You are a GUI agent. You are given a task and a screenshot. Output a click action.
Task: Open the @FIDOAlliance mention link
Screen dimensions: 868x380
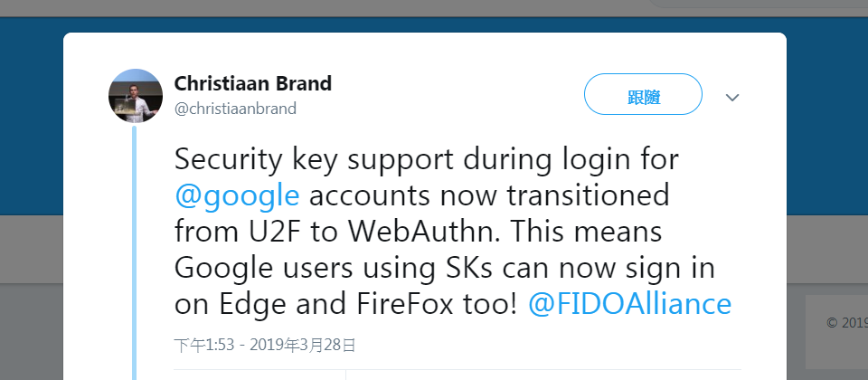click(629, 304)
